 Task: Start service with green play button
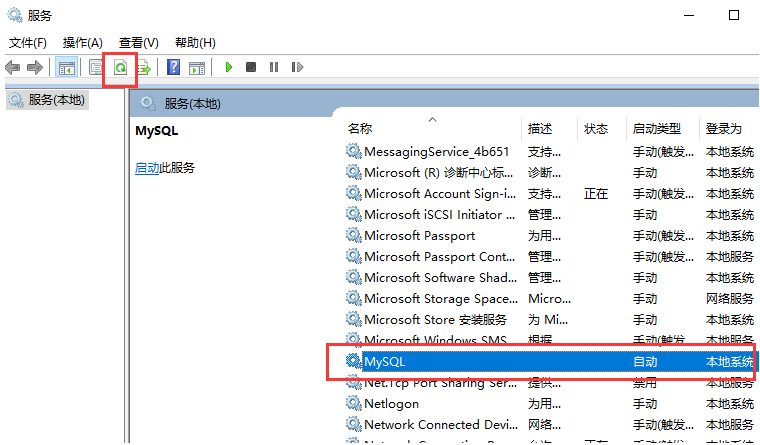pyautogui.click(x=229, y=67)
